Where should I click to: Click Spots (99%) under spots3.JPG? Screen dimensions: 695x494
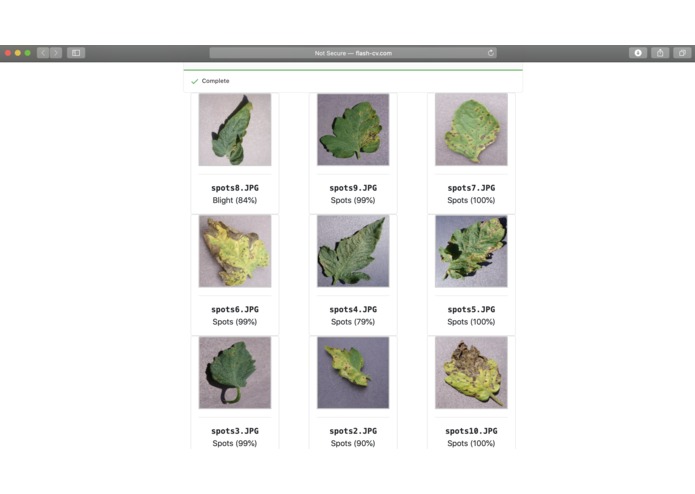coord(235,443)
